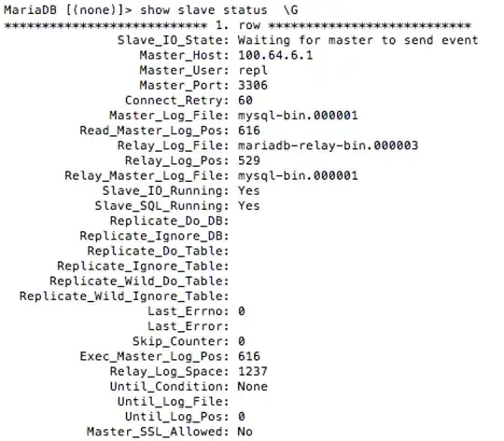Click the Relay_Master_Log_File value mysql-bin.000001
The height and width of the screenshot is (441, 504).
[298, 175]
